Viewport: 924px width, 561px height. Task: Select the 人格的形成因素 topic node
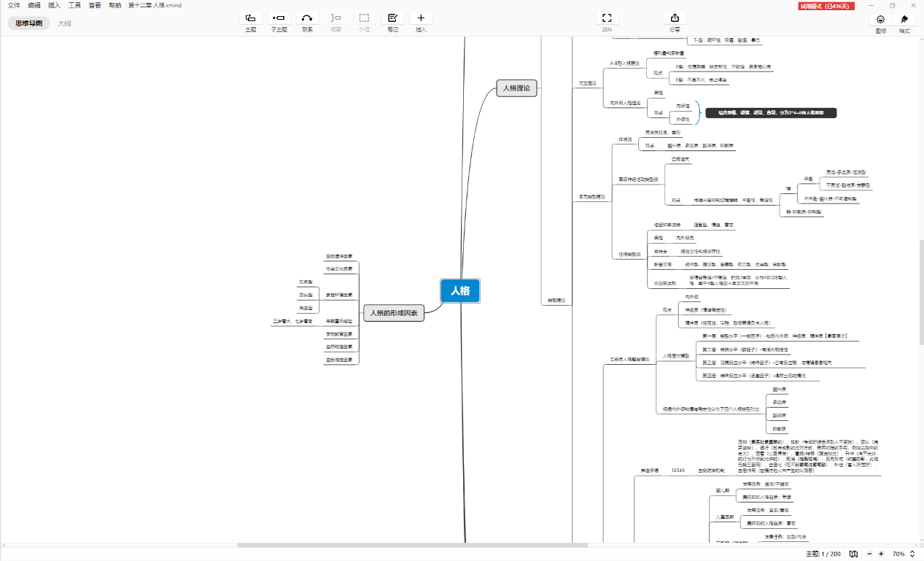pyautogui.click(x=394, y=313)
